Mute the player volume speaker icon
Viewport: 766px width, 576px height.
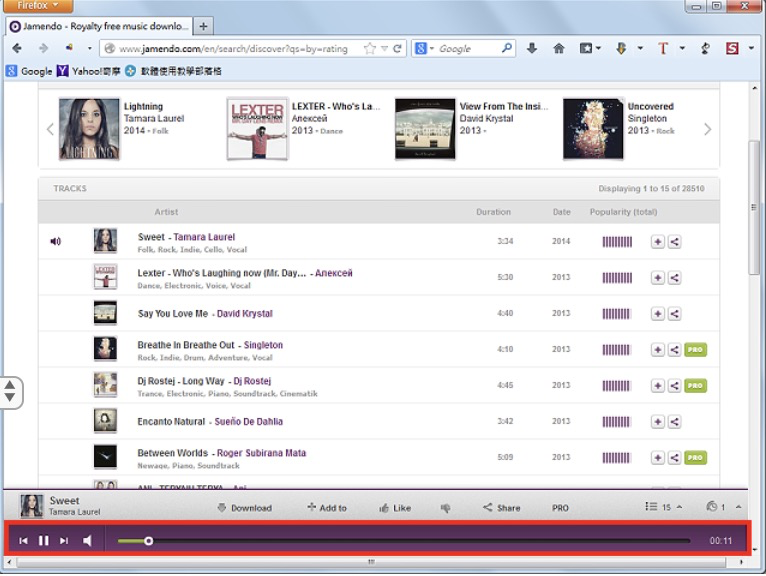coord(87,540)
